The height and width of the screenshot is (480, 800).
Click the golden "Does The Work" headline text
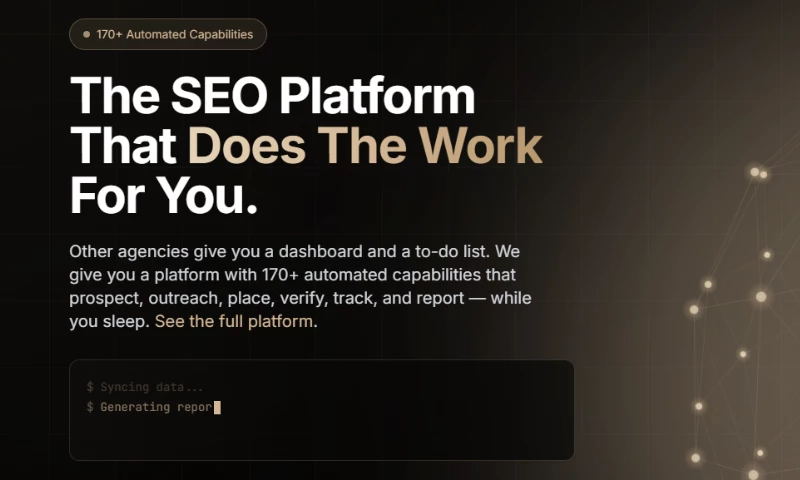coord(365,145)
